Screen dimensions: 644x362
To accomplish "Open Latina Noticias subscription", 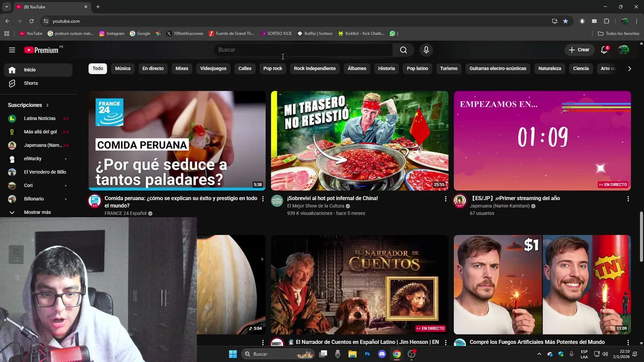I will 38,119.
